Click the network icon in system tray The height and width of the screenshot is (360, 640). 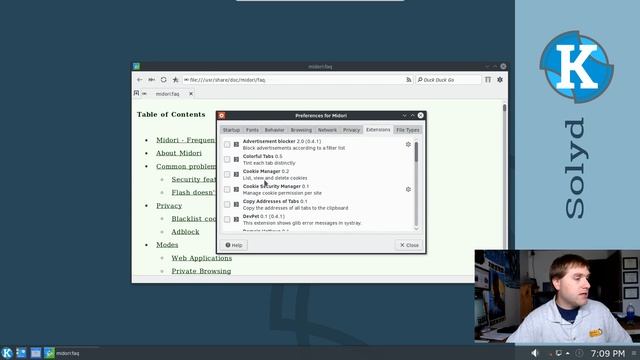(x=559, y=353)
